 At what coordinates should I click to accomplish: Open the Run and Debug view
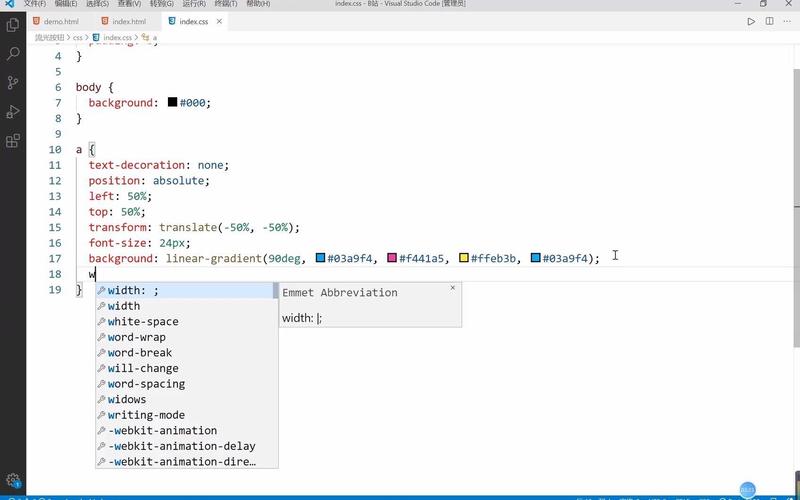pos(13,111)
